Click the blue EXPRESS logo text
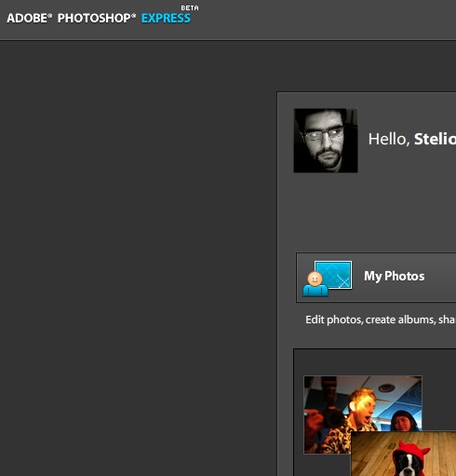Viewport: 456px width, 476px height. [x=166, y=19]
